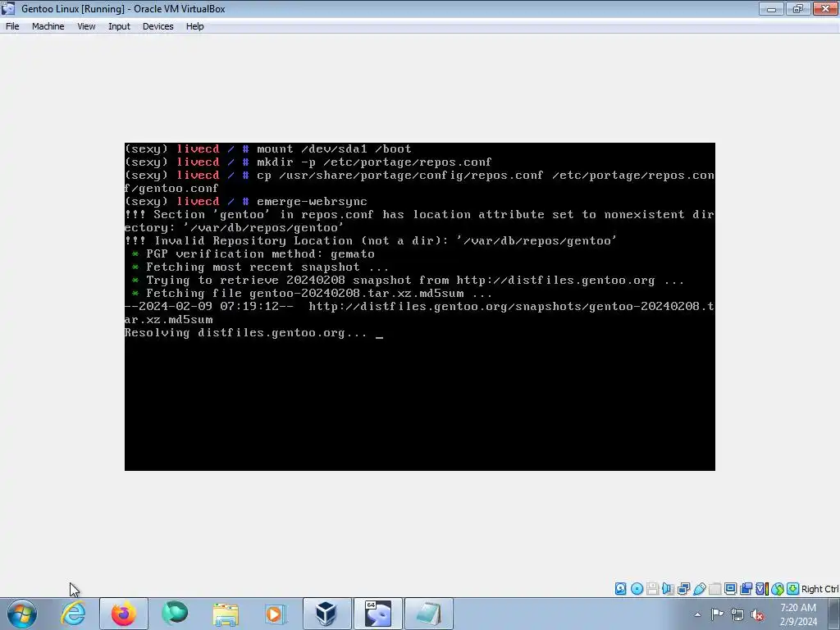Click the greyed shared folders status icon
840x630 pixels.
pyautogui.click(x=714, y=589)
